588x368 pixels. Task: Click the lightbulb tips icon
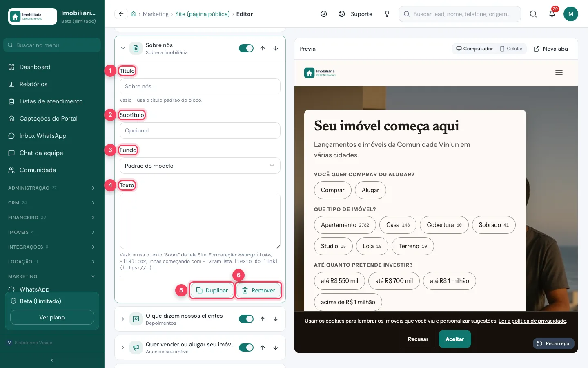[387, 14]
